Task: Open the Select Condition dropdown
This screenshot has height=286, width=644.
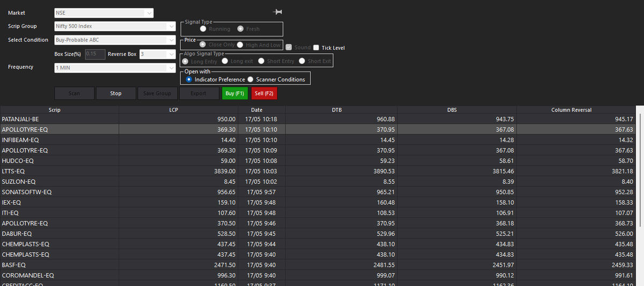Action: [x=115, y=40]
